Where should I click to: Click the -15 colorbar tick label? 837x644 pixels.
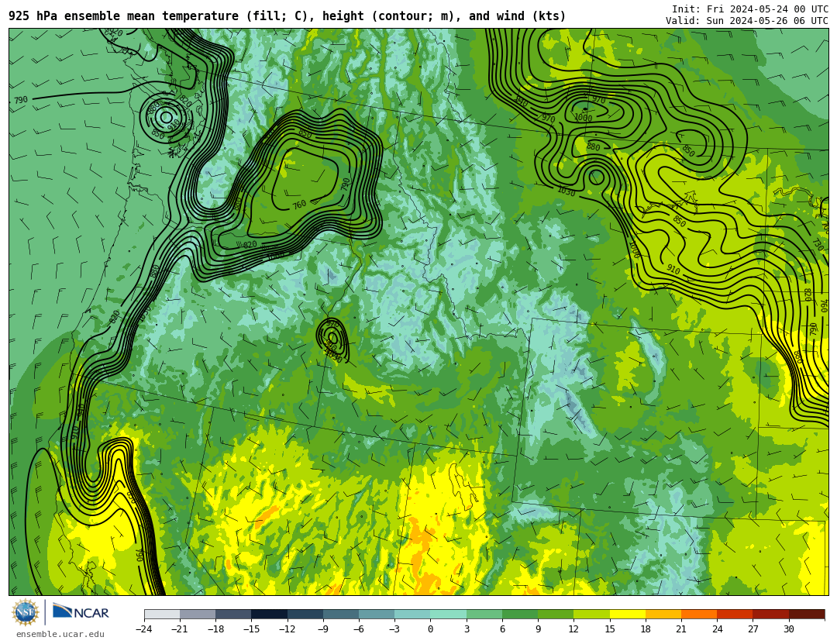click(251, 629)
